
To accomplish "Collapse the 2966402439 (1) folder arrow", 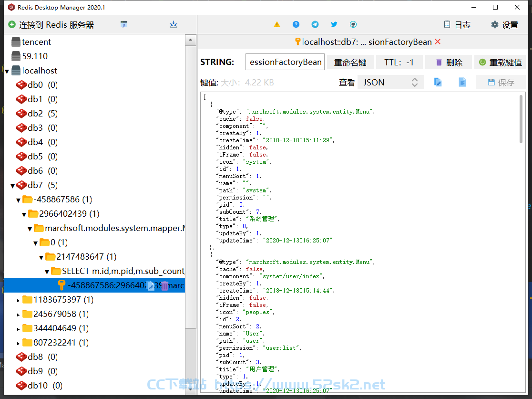I will pyautogui.click(x=24, y=214).
